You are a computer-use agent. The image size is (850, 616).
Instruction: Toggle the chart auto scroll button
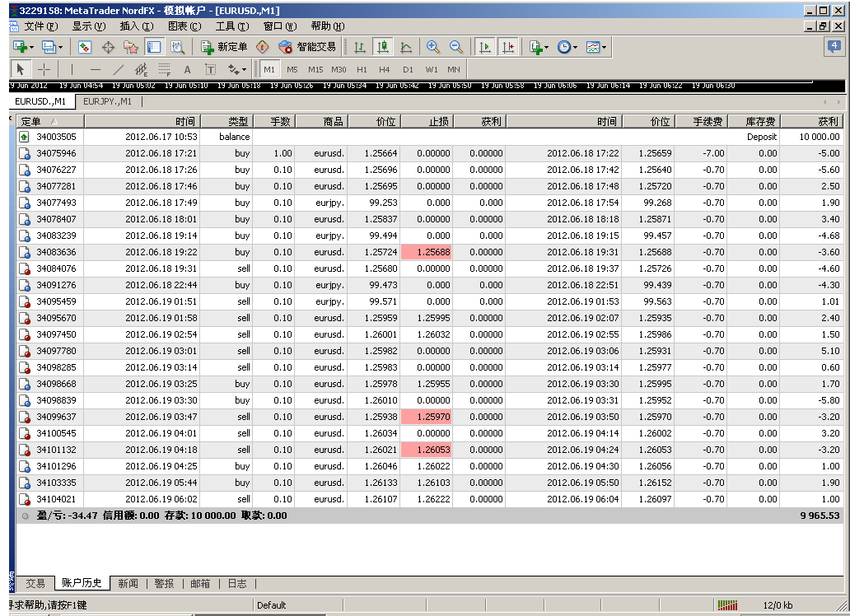485,47
